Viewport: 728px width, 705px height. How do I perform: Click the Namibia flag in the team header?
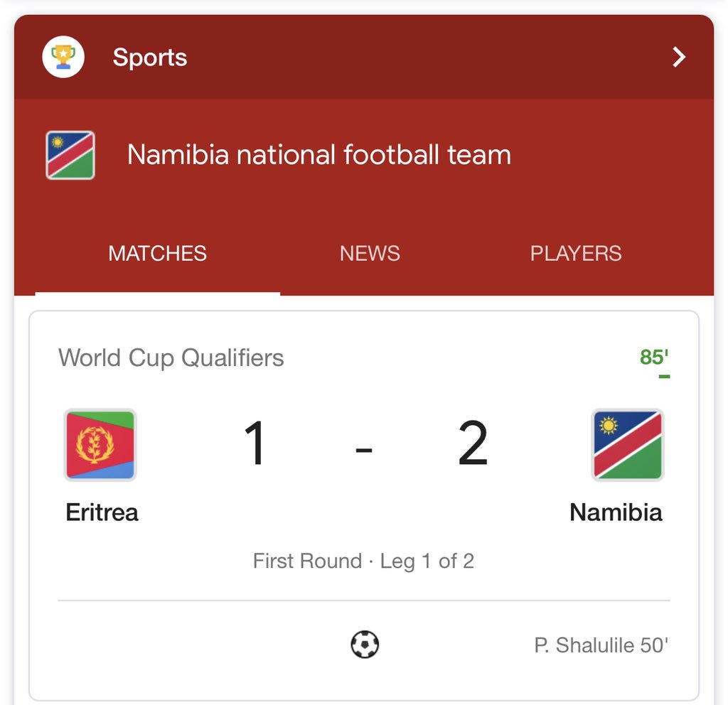click(x=70, y=155)
